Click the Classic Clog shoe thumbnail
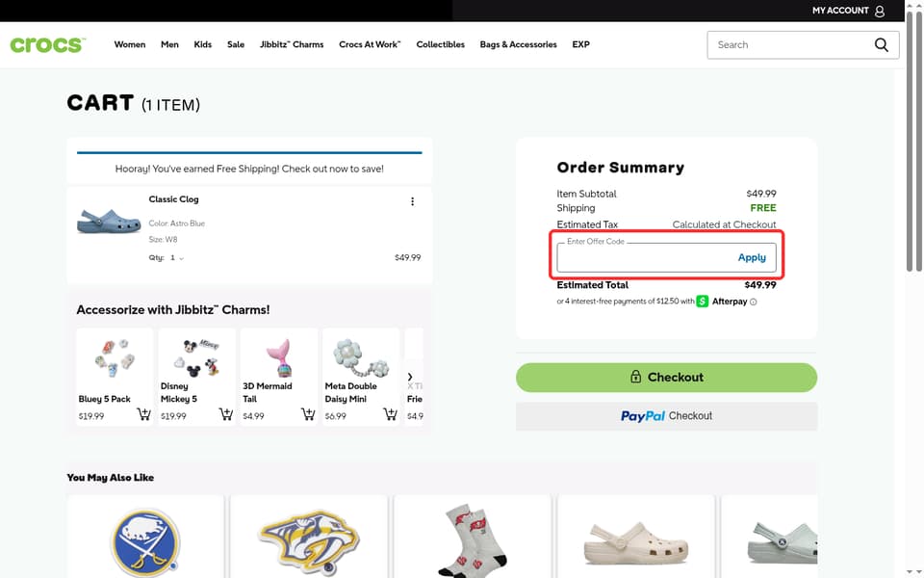The height and width of the screenshot is (578, 924). [x=109, y=222]
